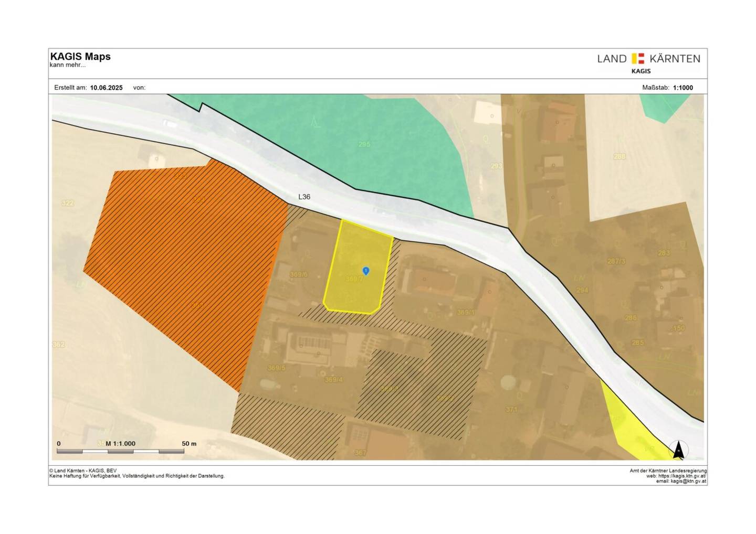This screenshot has width=756, height=534.
Task: Click parcel label 371
Action: click(x=511, y=409)
